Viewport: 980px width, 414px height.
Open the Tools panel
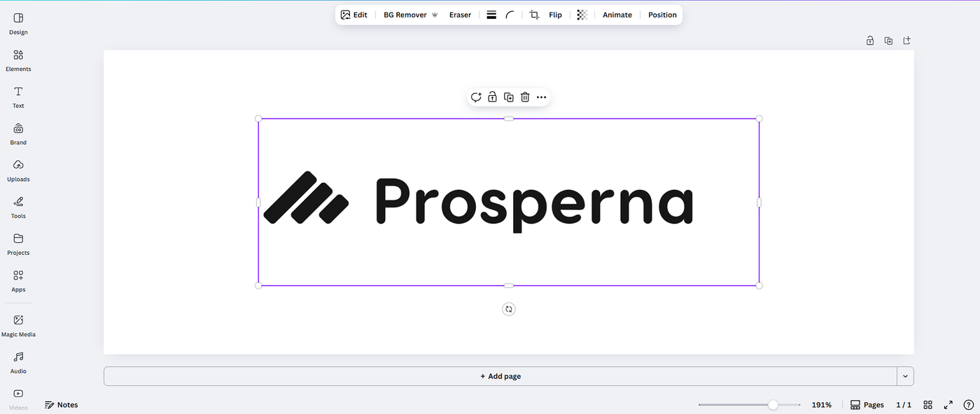[18, 207]
